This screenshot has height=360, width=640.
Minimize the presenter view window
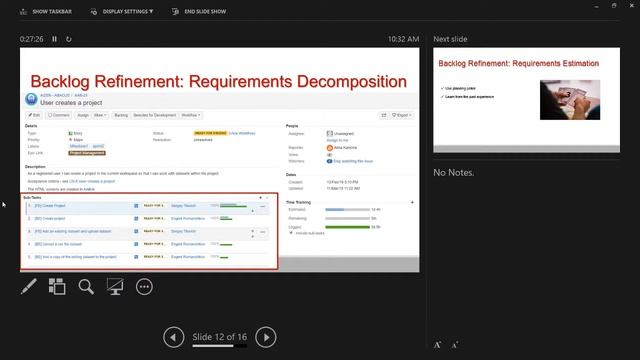pyautogui.click(x=596, y=6)
